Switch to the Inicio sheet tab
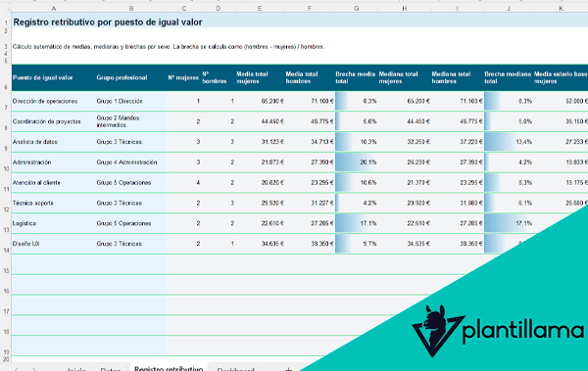The image size is (588, 371). coord(76,369)
